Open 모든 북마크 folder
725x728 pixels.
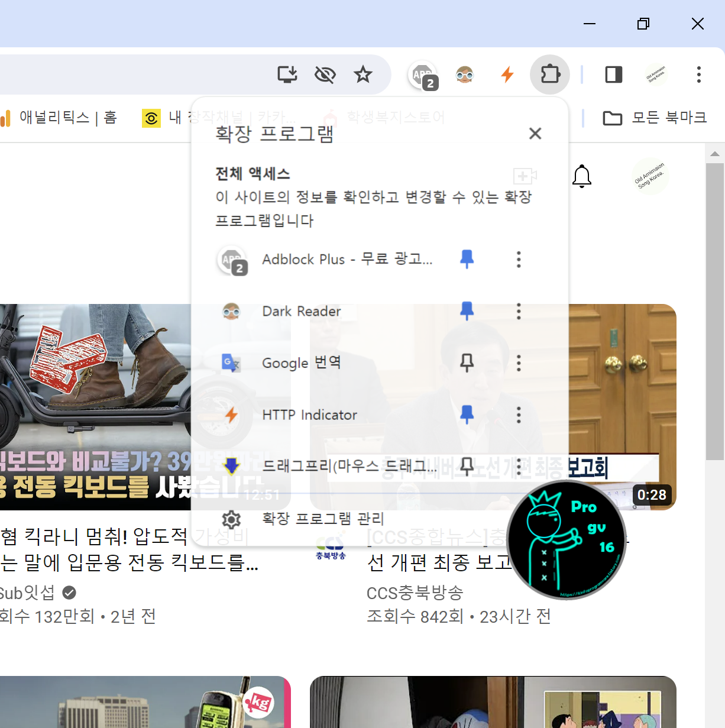click(x=655, y=118)
